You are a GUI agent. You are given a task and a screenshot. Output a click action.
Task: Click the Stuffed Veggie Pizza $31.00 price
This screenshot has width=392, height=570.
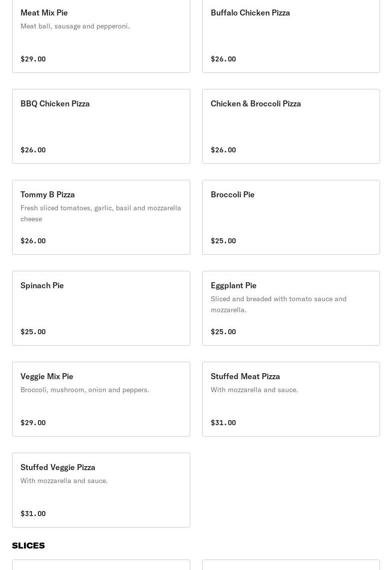point(33,514)
